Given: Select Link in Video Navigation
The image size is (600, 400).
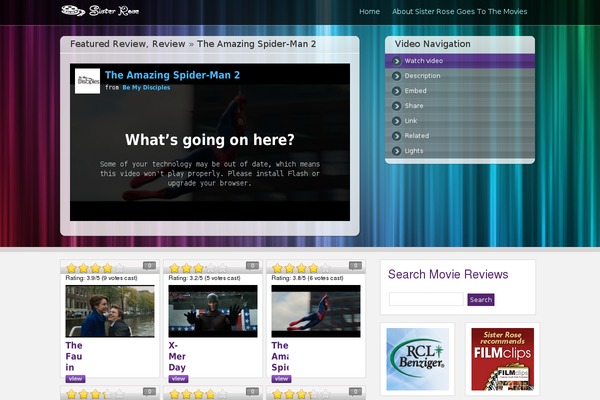Looking at the screenshot, I should [x=460, y=121].
